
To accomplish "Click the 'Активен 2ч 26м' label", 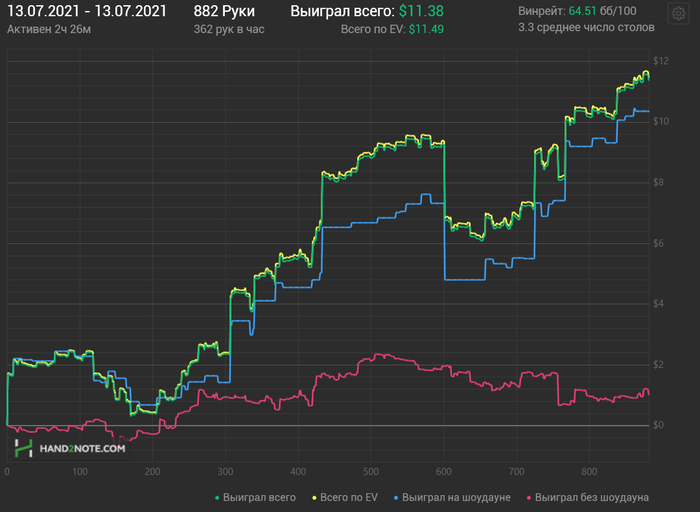I will tap(49, 29).
